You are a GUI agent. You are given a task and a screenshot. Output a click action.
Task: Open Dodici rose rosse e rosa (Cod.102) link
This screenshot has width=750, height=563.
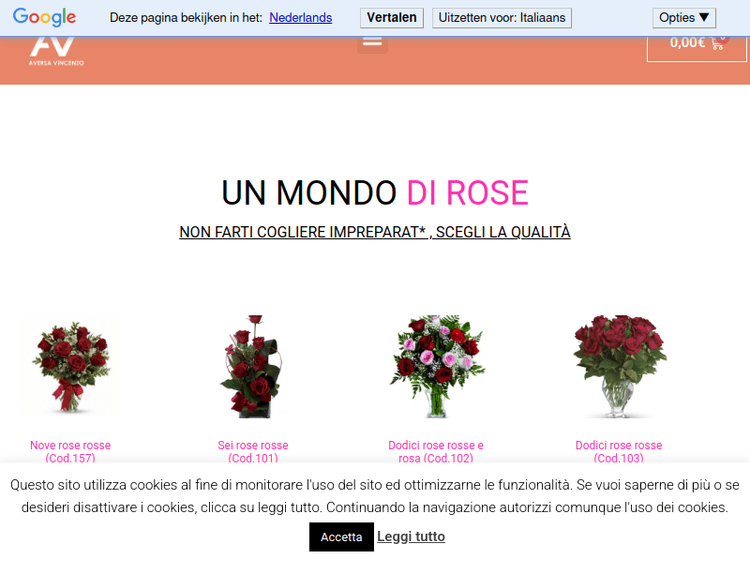pyautogui.click(x=436, y=452)
